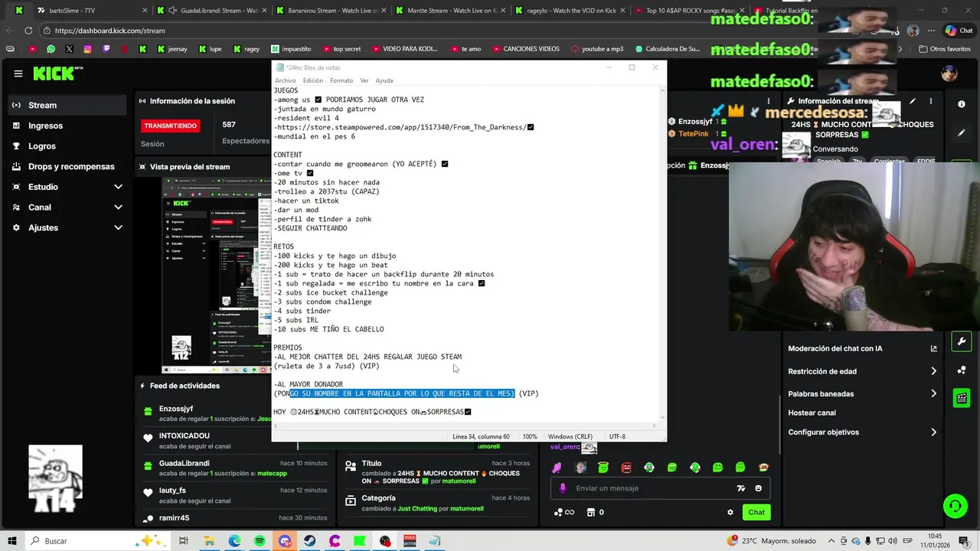
Task: Expand Palabras baneadas setting
Action: (x=863, y=393)
